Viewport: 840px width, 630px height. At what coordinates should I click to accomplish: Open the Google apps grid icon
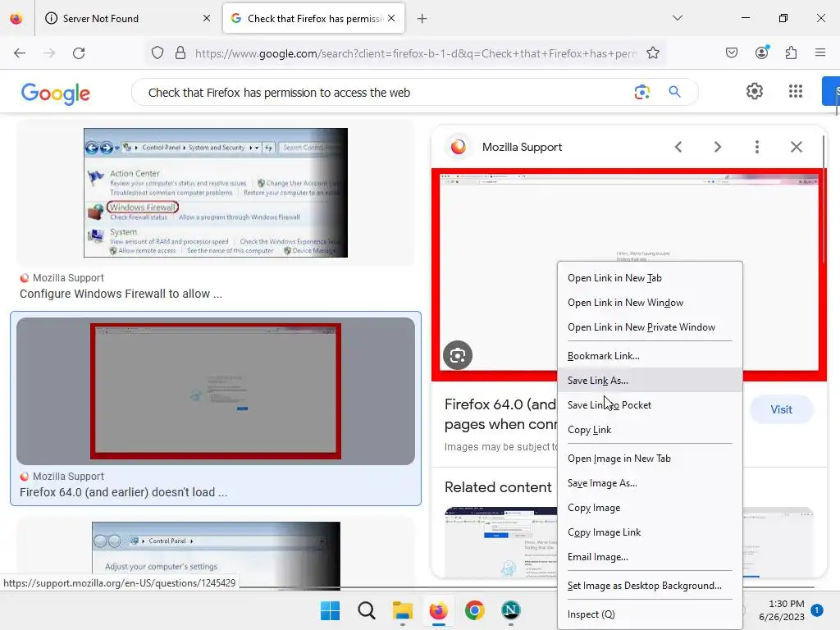[x=796, y=91]
